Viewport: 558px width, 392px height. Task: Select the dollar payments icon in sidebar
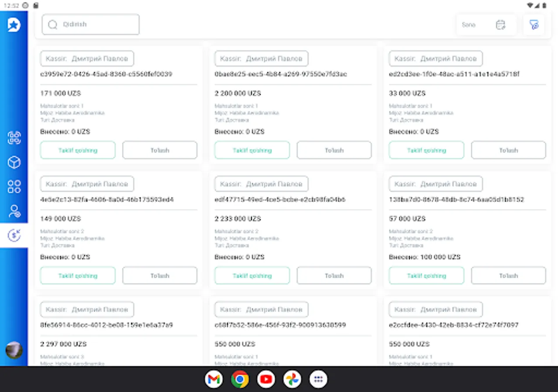pos(14,236)
